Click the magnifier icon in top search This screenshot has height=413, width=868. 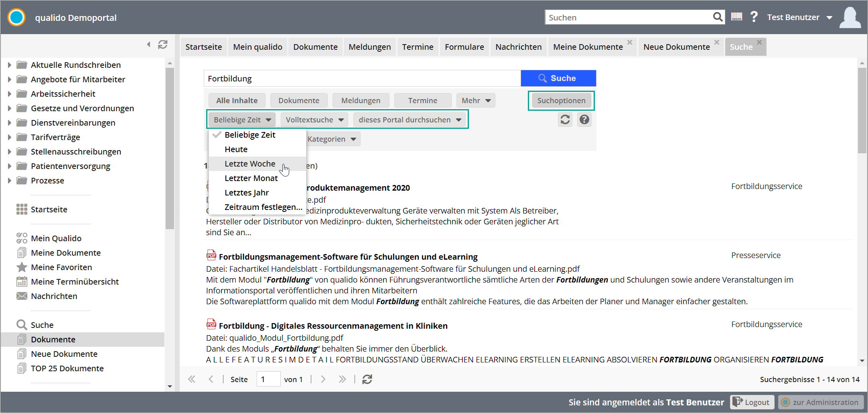pyautogui.click(x=718, y=17)
